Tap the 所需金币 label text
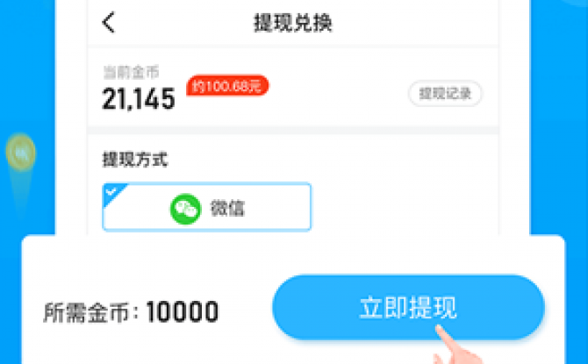 [86, 312]
